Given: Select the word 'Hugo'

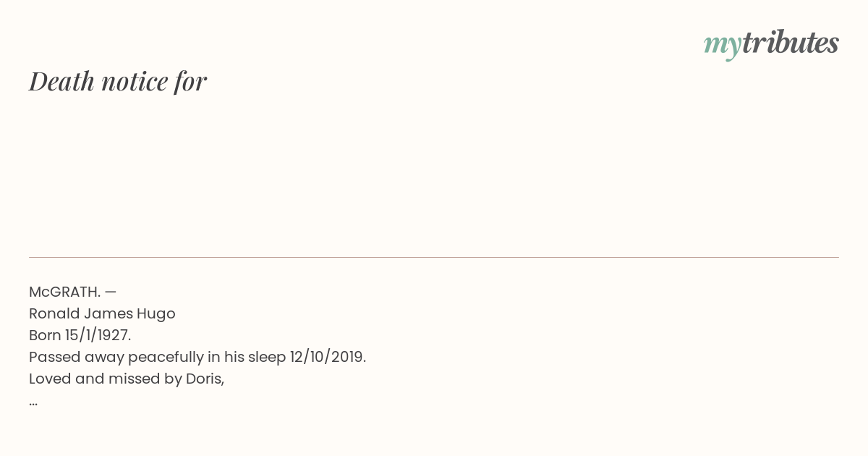Looking at the screenshot, I should coord(156,314).
